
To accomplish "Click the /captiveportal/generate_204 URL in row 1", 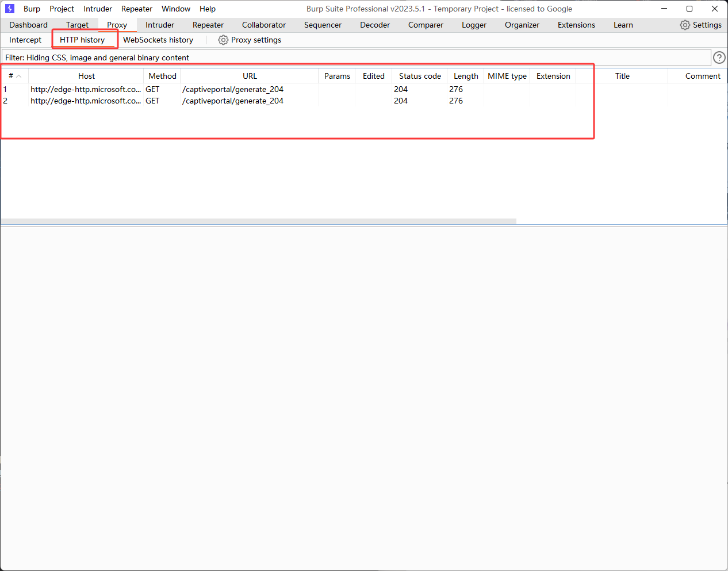I will pos(233,89).
